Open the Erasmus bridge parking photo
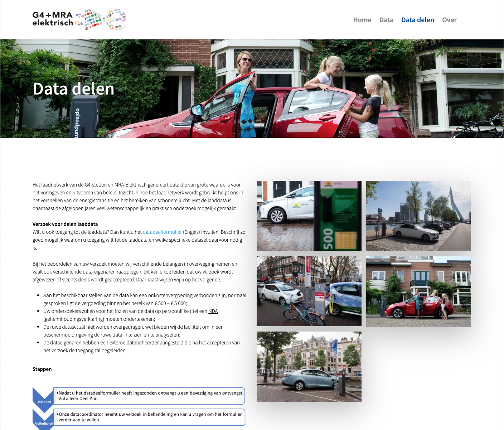504x430 pixels. tap(418, 216)
